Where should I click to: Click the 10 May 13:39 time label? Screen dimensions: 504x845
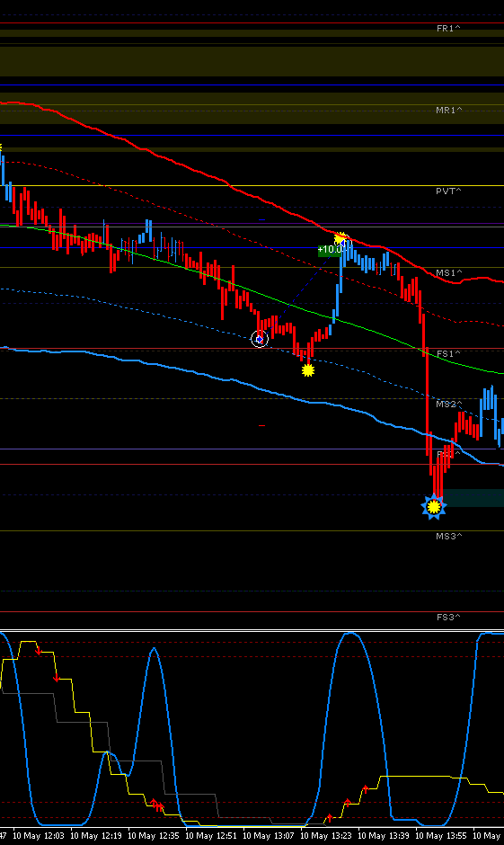[384, 836]
